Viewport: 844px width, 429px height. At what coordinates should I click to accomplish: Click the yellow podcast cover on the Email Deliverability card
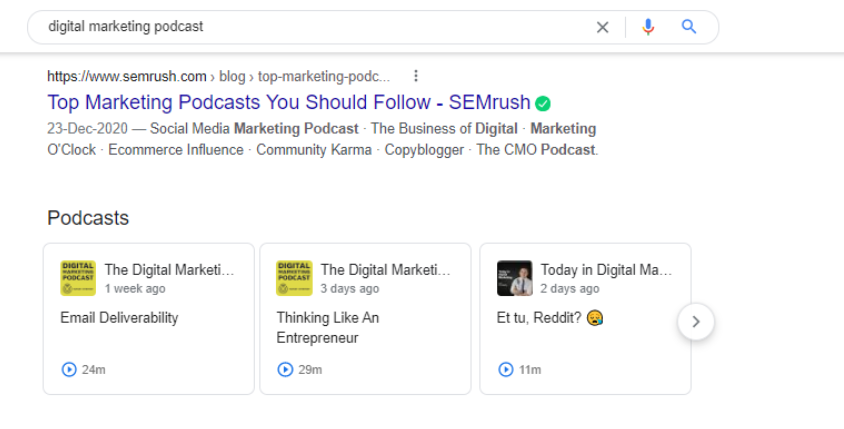click(x=78, y=278)
